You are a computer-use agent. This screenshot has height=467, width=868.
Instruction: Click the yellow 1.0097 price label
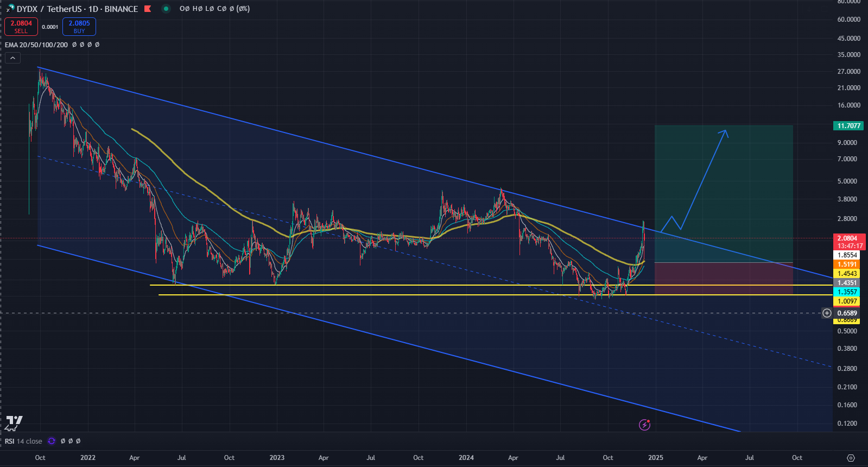click(x=847, y=301)
